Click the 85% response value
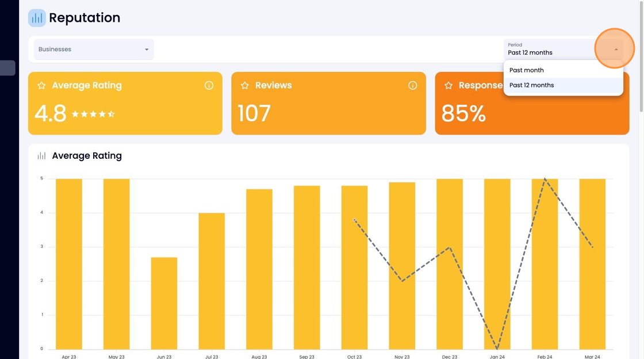Viewport: 644px width, 359px height. point(463,113)
